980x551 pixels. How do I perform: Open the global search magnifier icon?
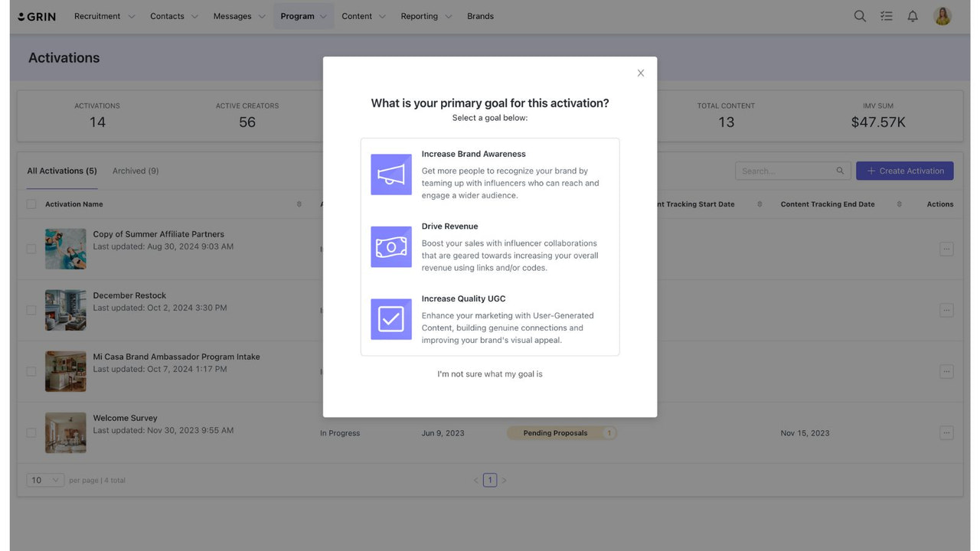pos(859,15)
